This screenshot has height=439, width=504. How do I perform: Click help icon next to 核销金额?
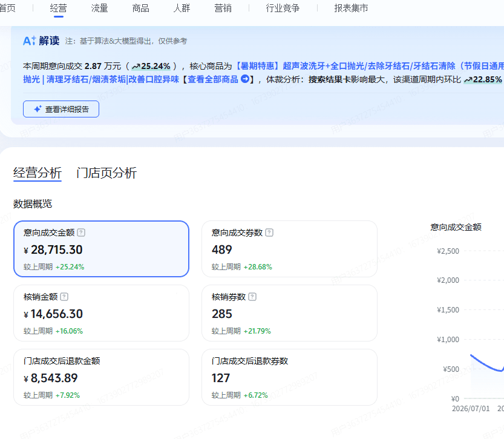(x=64, y=297)
